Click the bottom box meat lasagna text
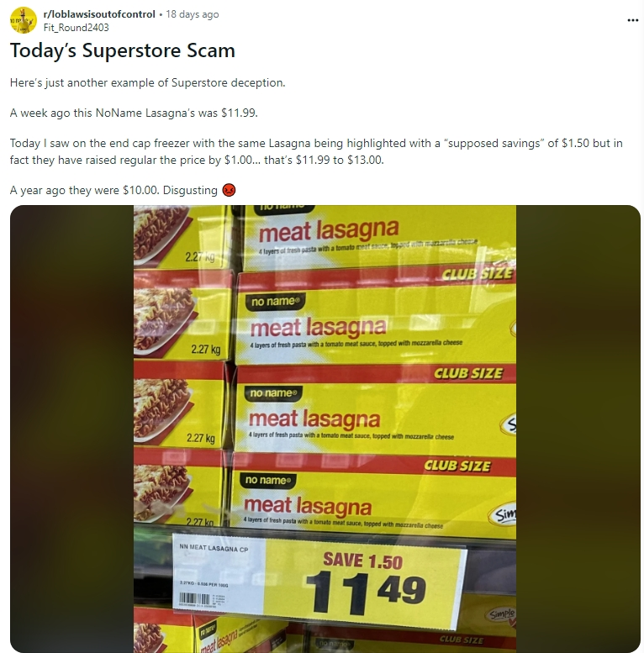644x653 pixels. [308, 506]
